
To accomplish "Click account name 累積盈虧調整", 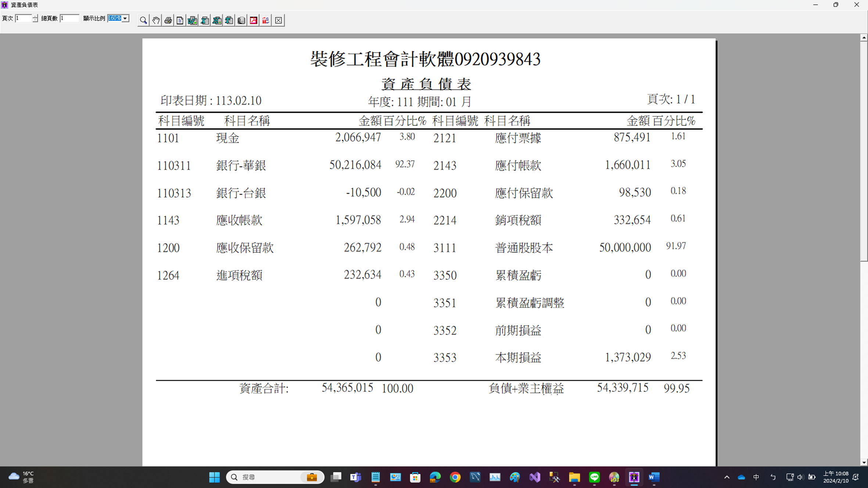I will [x=530, y=303].
